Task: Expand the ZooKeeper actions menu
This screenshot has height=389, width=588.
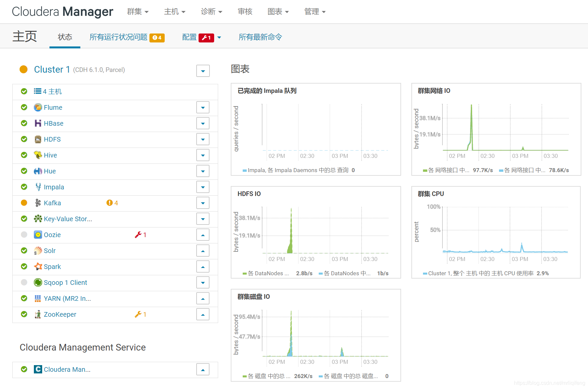Action: (x=203, y=314)
